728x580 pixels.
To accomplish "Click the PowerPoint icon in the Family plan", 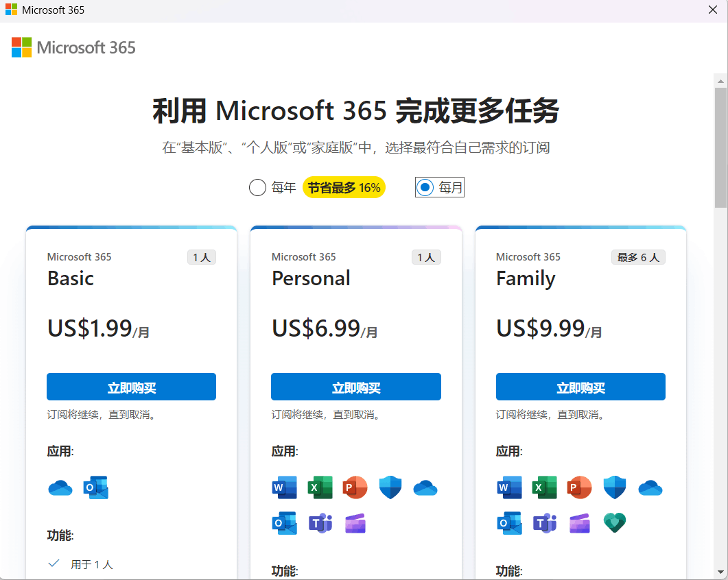I will pyautogui.click(x=579, y=487).
